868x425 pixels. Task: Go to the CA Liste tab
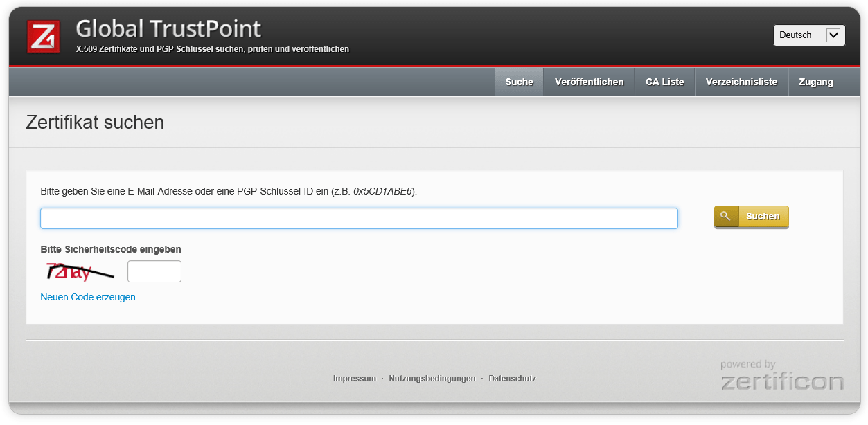click(664, 82)
